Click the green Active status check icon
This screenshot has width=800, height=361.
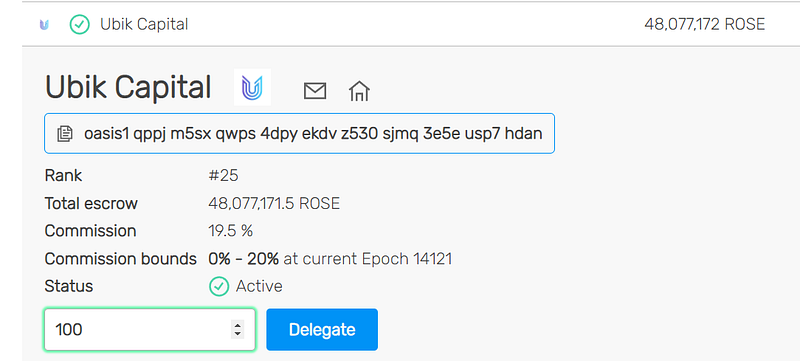click(x=219, y=287)
